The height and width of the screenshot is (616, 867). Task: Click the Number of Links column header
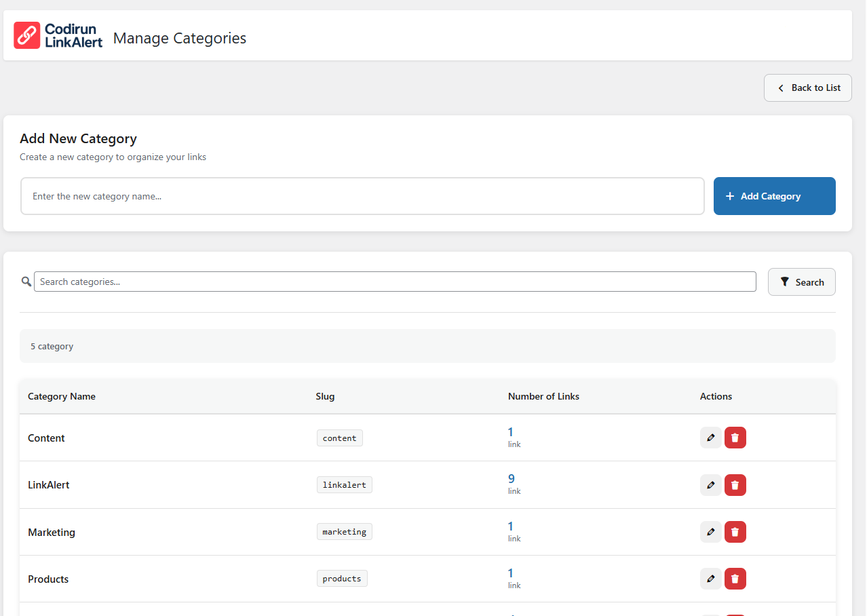click(543, 396)
